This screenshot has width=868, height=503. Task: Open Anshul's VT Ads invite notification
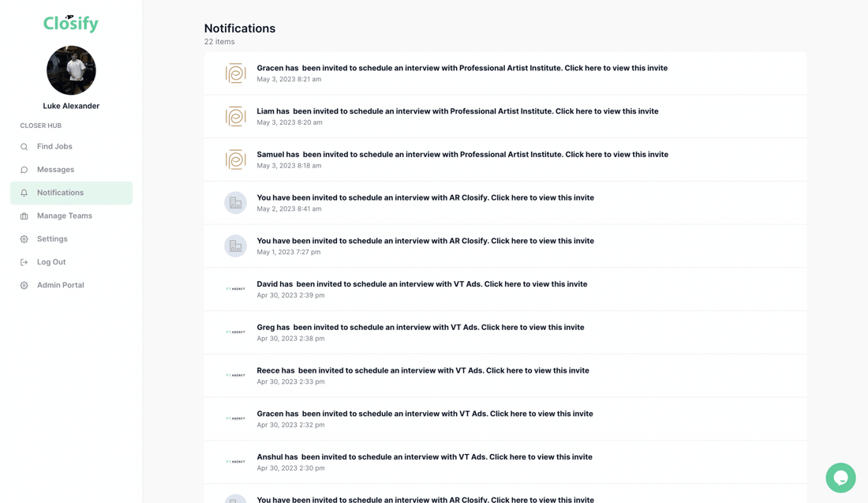pos(424,457)
